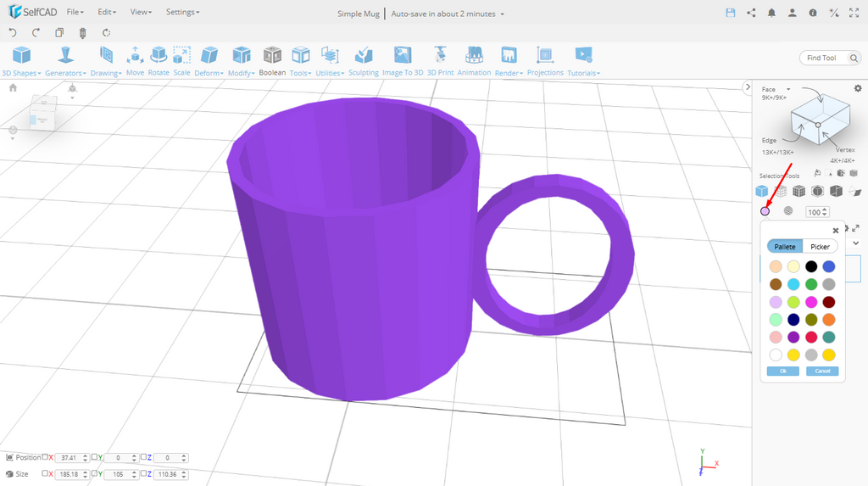Open the user account menu
Screen dimensions: 868x486
793,13
